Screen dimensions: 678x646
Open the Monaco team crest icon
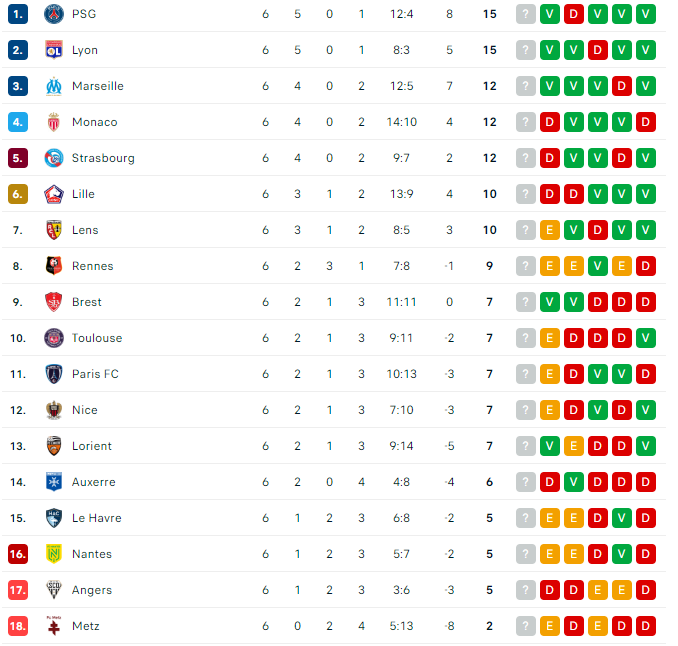pyautogui.click(x=54, y=122)
